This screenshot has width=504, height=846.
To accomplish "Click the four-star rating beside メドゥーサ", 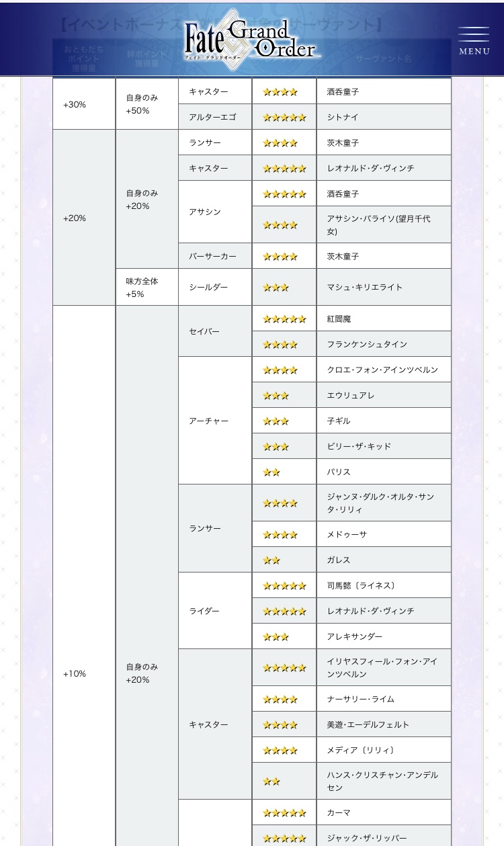I will tap(280, 534).
